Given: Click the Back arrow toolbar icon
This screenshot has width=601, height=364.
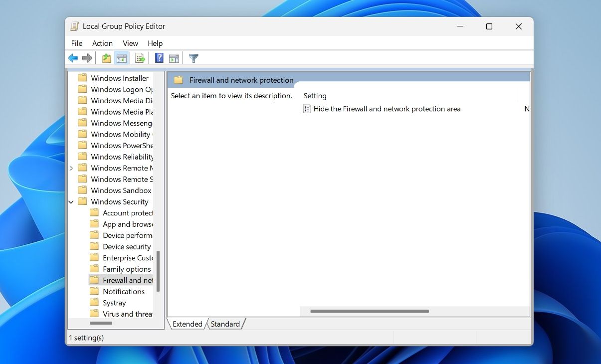Looking at the screenshot, I should point(73,58).
